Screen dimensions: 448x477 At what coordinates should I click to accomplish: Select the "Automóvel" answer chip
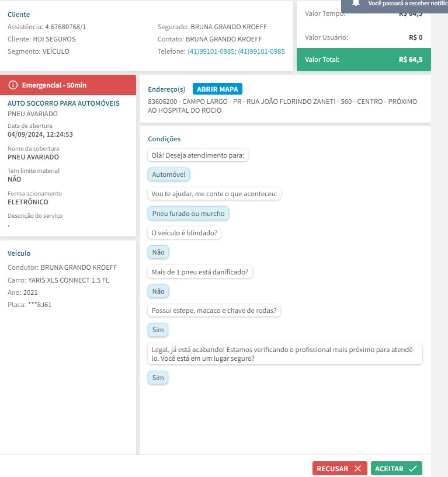pos(169,175)
